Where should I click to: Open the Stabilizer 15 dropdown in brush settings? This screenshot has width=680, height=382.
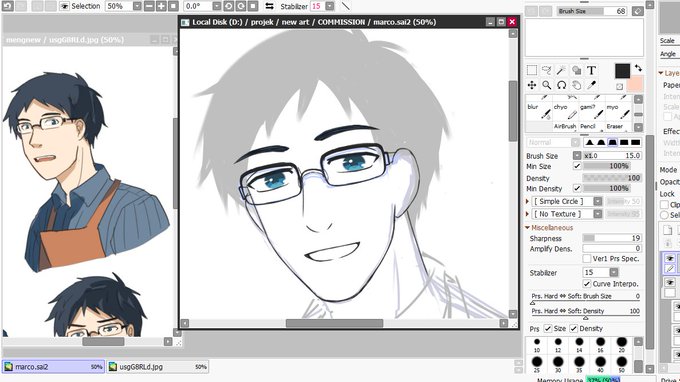(x=614, y=272)
